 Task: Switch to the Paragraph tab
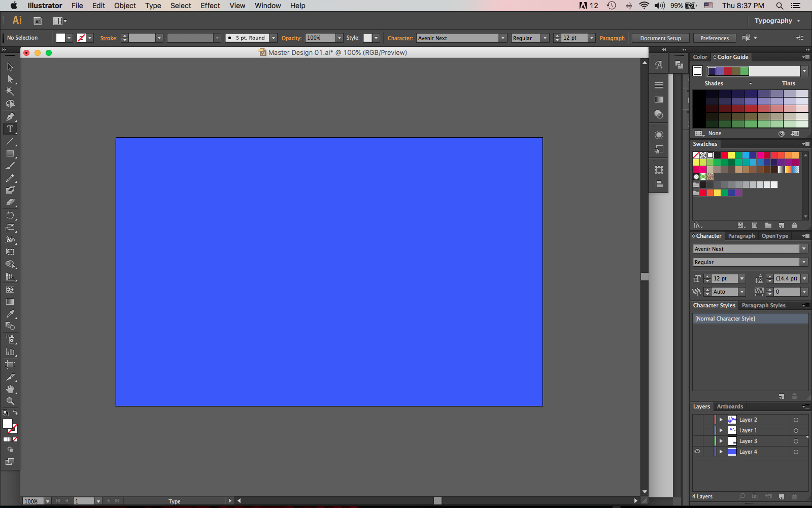pyautogui.click(x=741, y=236)
